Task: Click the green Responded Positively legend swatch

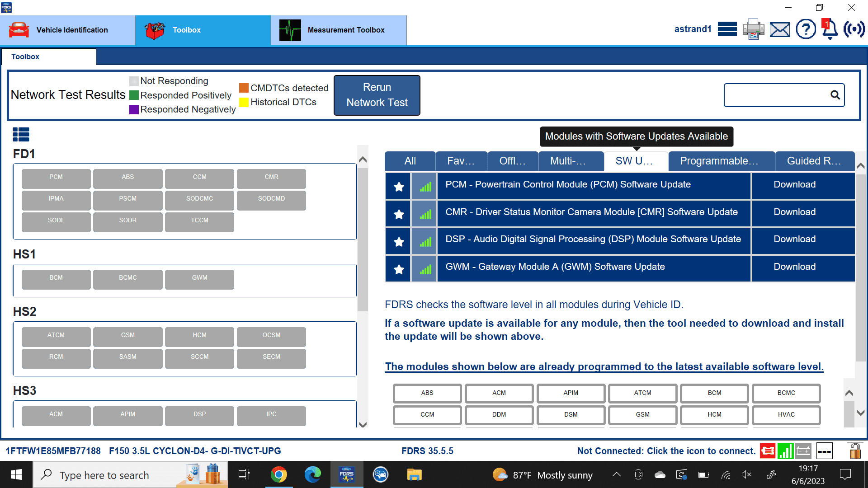Action: [134, 95]
